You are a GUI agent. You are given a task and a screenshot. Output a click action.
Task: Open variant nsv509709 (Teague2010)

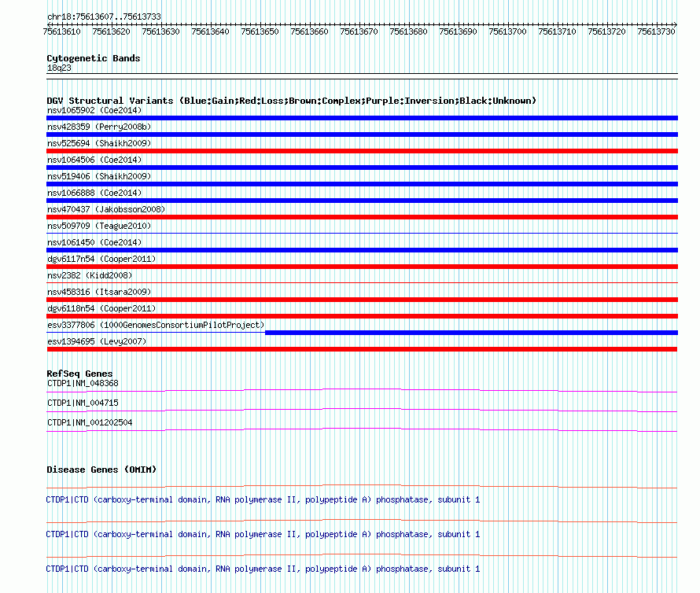click(99, 226)
